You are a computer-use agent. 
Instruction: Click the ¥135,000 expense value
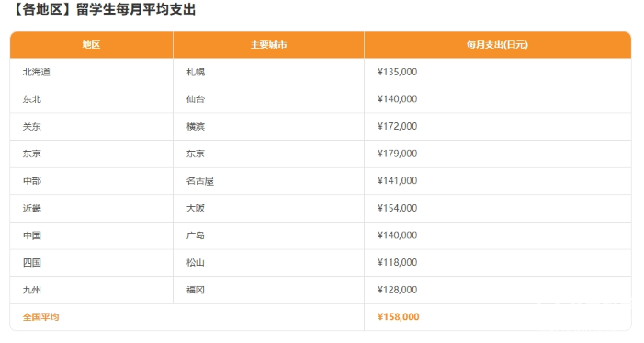pyautogui.click(x=397, y=72)
